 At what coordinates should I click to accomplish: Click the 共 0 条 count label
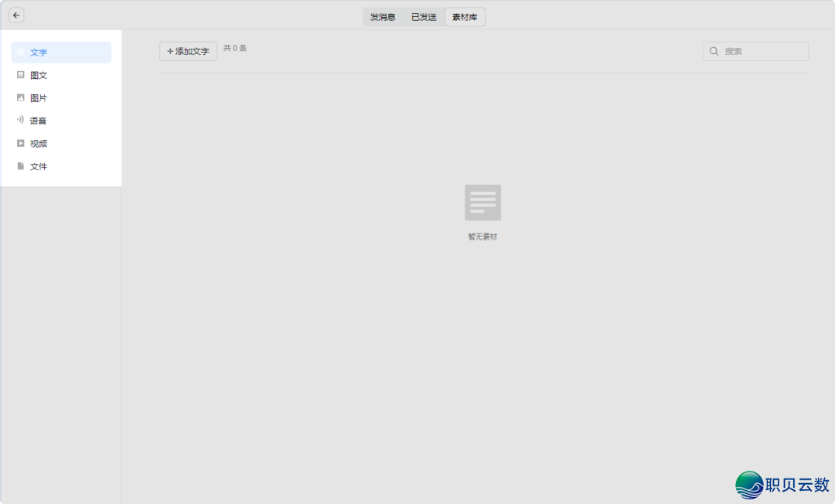click(235, 48)
